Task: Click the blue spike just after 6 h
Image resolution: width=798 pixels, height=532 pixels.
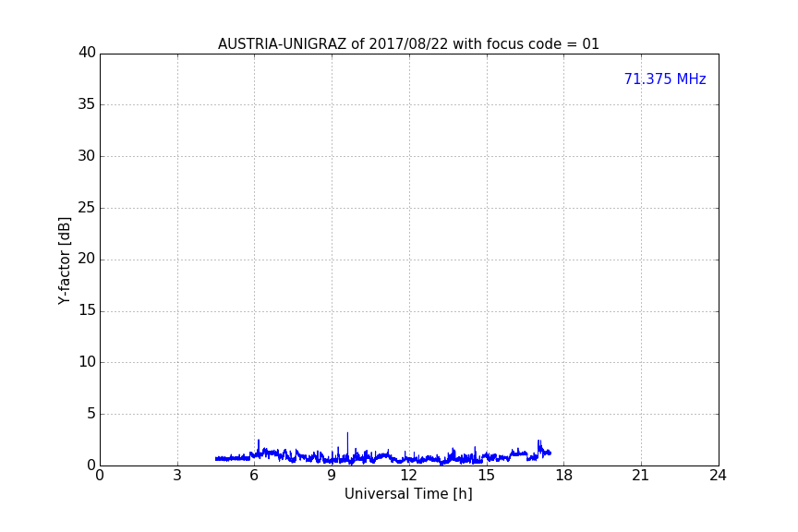Action: point(259,446)
